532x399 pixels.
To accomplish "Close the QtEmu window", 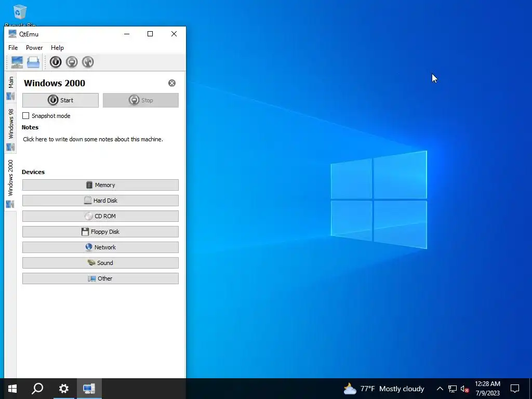I will pyautogui.click(x=174, y=34).
